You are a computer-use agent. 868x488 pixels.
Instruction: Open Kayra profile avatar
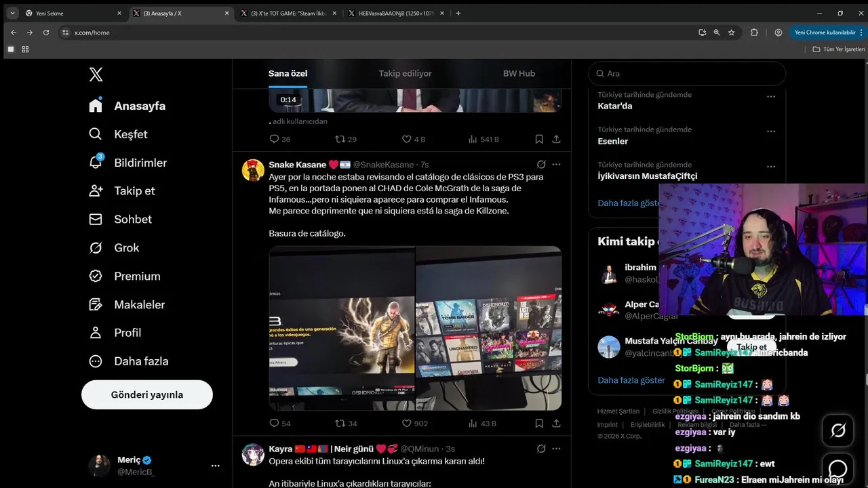tap(253, 454)
